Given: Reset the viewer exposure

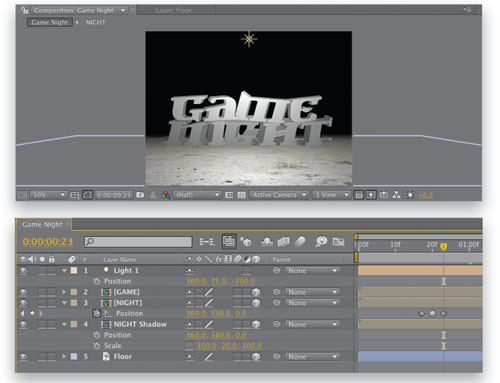Looking at the screenshot, I should (x=410, y=195).
